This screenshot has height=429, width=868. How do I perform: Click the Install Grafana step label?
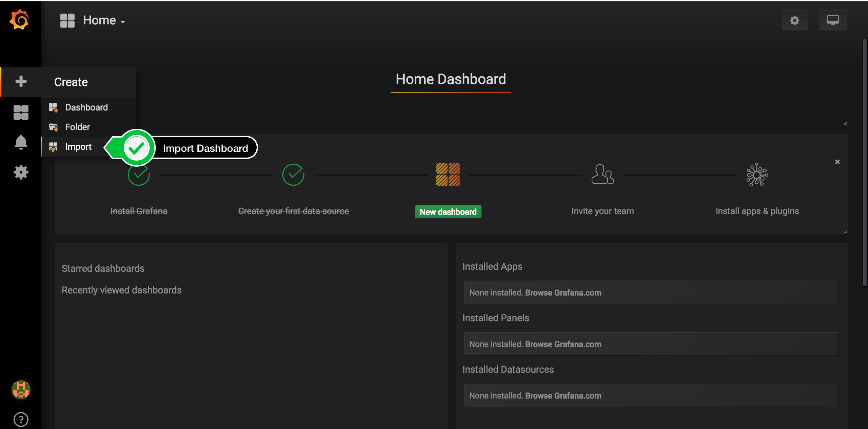pos(139,211)
